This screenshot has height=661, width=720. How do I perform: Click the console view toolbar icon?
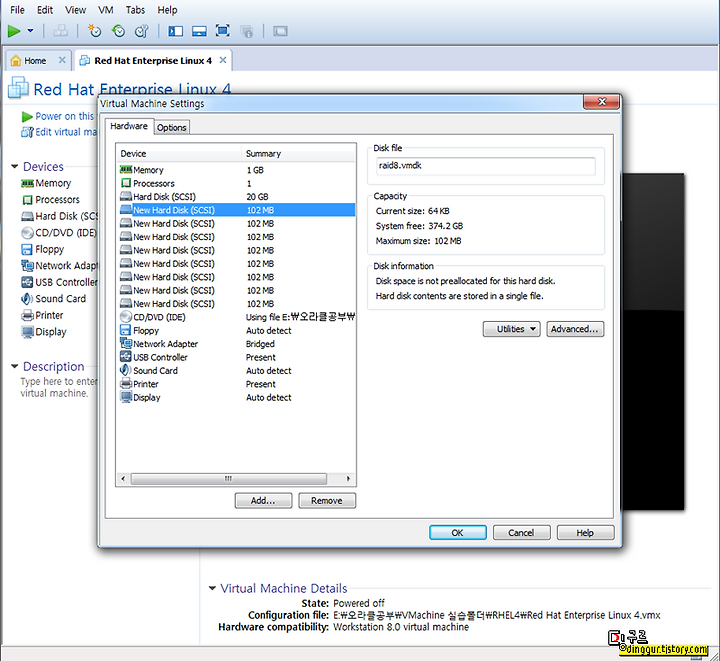click(x=280, y=31)
